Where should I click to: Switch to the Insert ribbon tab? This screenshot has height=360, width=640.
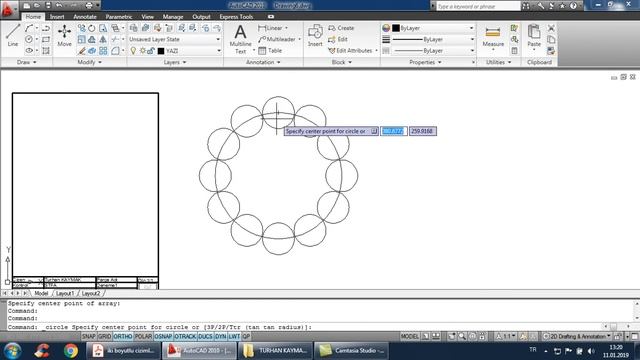coord(57,17)
